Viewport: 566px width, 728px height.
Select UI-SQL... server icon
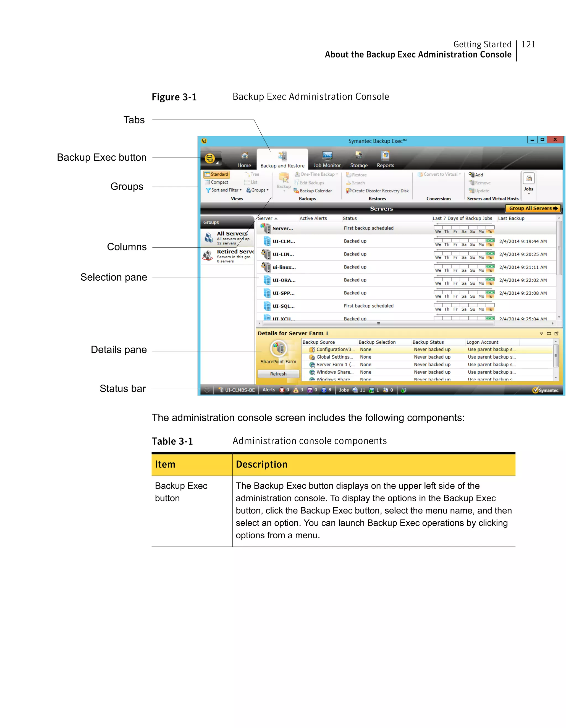pos(267,306)
